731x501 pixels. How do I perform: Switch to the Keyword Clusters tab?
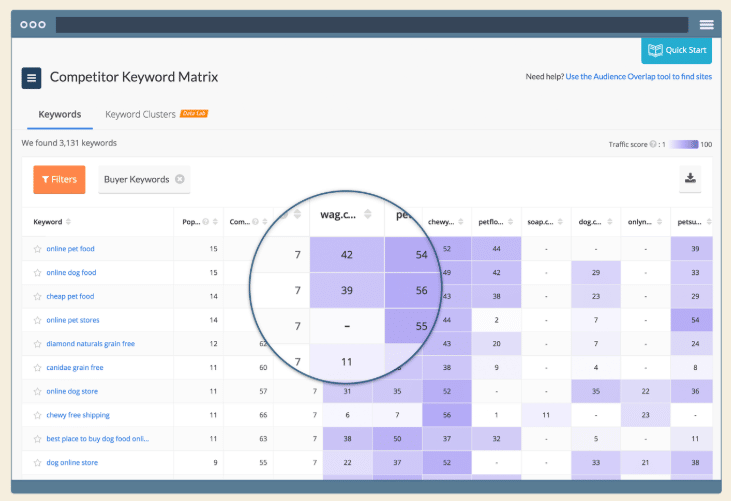[141, 114]
